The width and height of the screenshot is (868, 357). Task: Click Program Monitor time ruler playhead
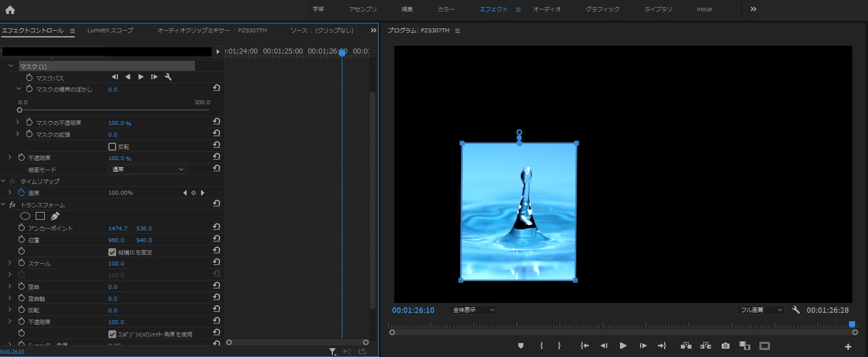[x=852, y=324]
